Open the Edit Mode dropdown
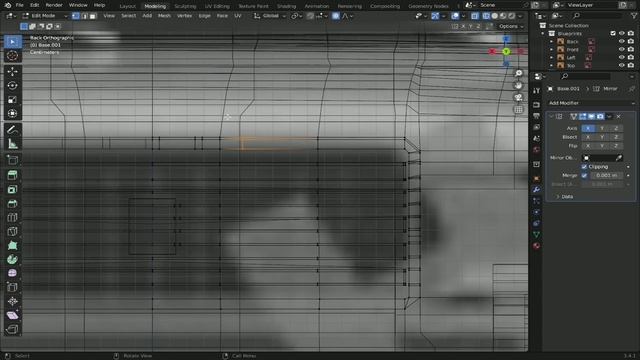The width and height of the screenshot is (640, 360). coord(44,16)
